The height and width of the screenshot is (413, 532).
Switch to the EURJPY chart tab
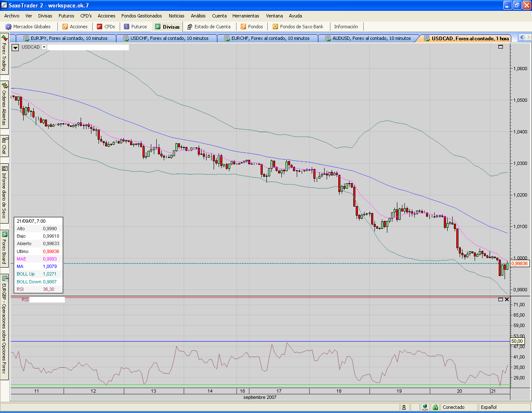pos(65,38)
